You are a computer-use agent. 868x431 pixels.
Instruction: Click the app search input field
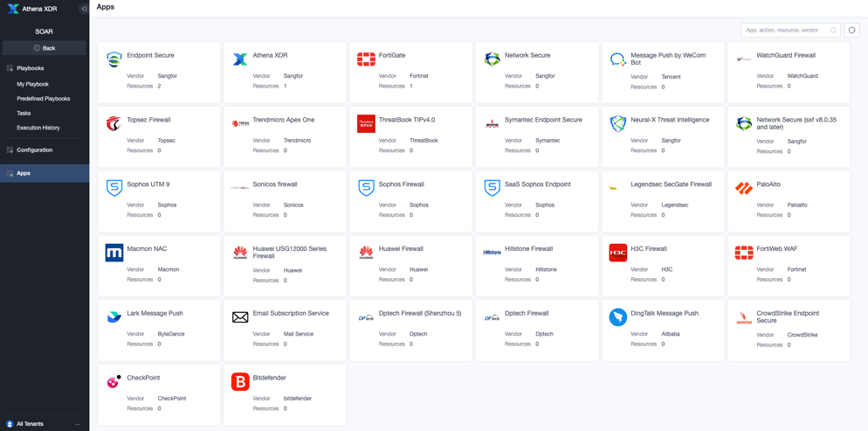[x=790, y=31]
